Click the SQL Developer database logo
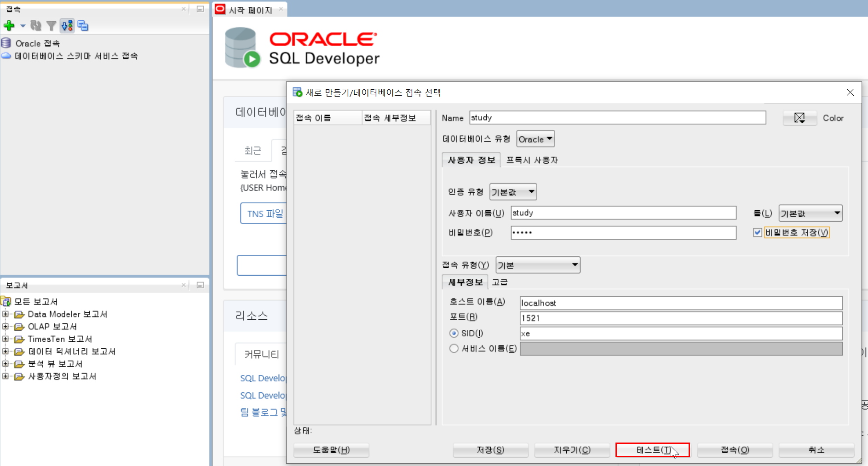This screenshot has height=466, width=868. click(242, 47)
